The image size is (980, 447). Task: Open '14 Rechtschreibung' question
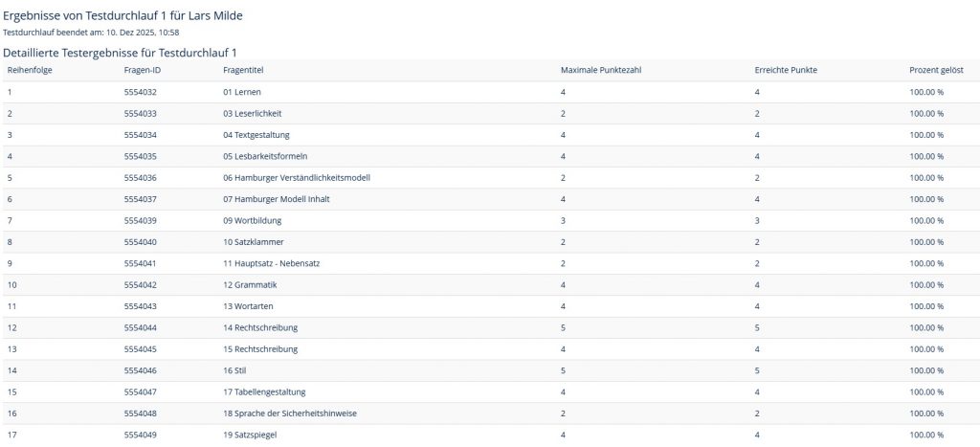coord(260,327)
